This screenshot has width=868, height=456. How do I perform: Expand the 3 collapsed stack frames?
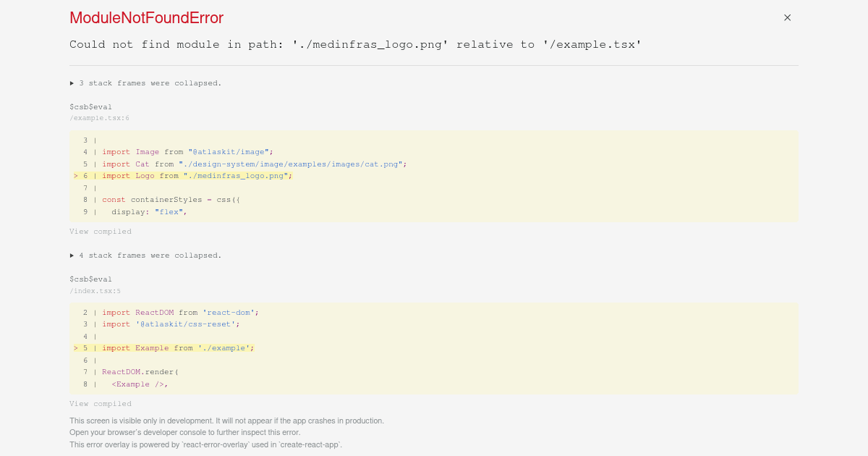click(145, 83)
